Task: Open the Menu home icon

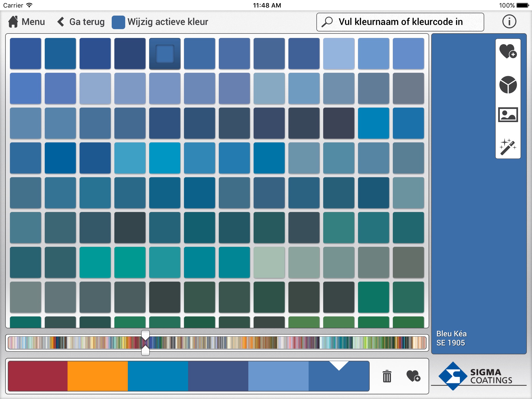Action: (13, 22)
